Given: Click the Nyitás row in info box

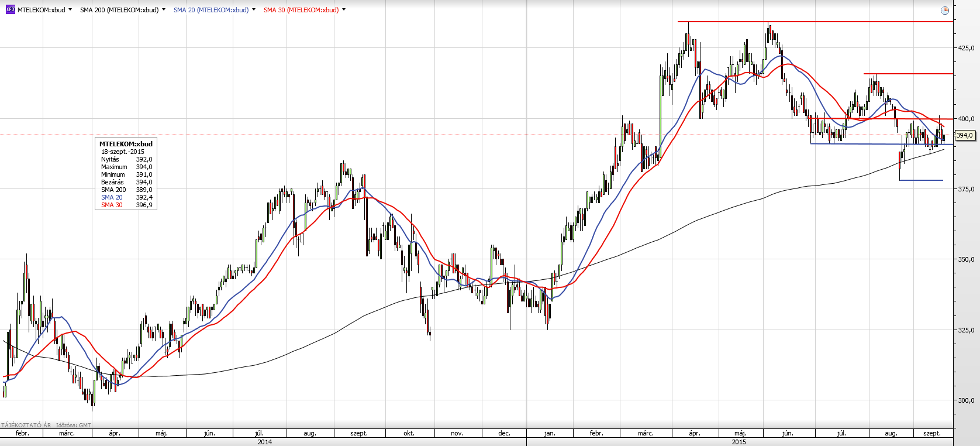Looking at the screenshot, I should [x=126, y=159].
